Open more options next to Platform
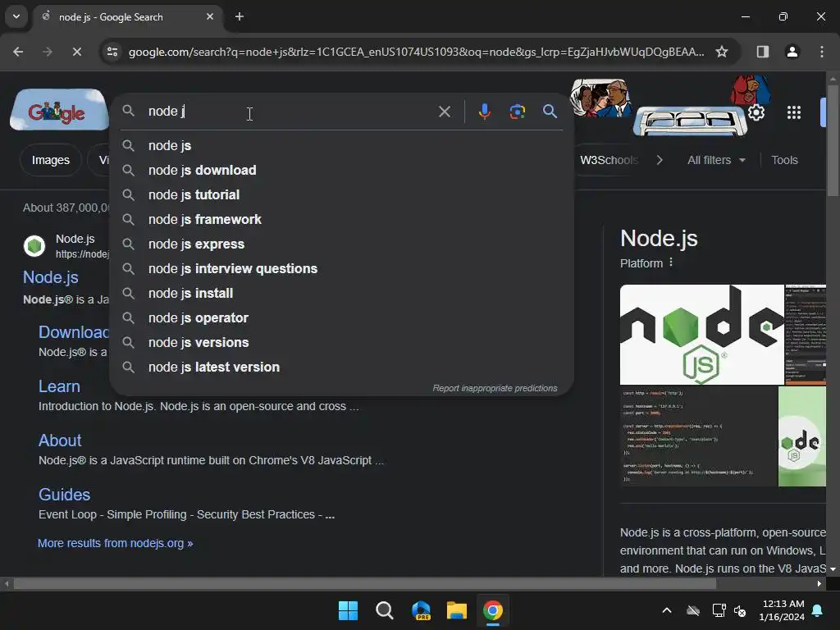The width and height of the screenshot is (840, 630). point(671,262)
